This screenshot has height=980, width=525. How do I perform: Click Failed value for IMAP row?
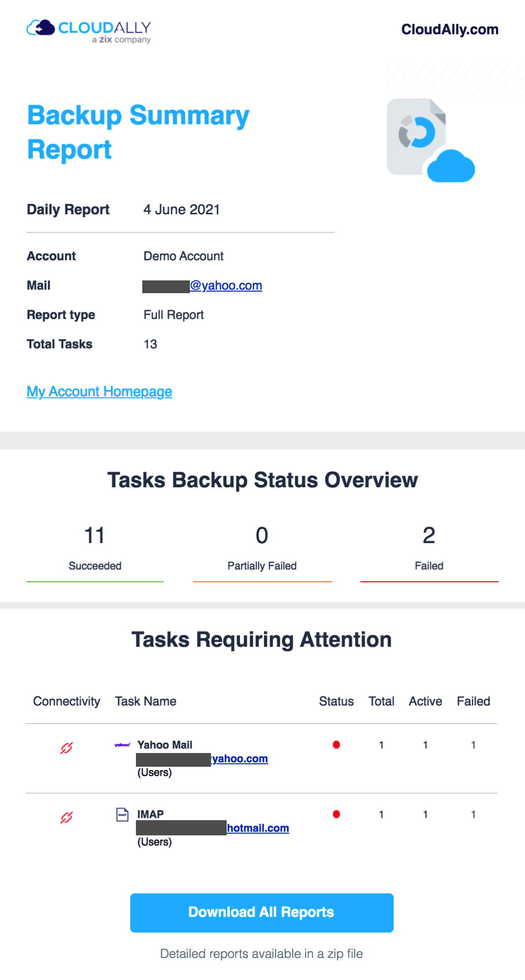click(x=473, y=815)
